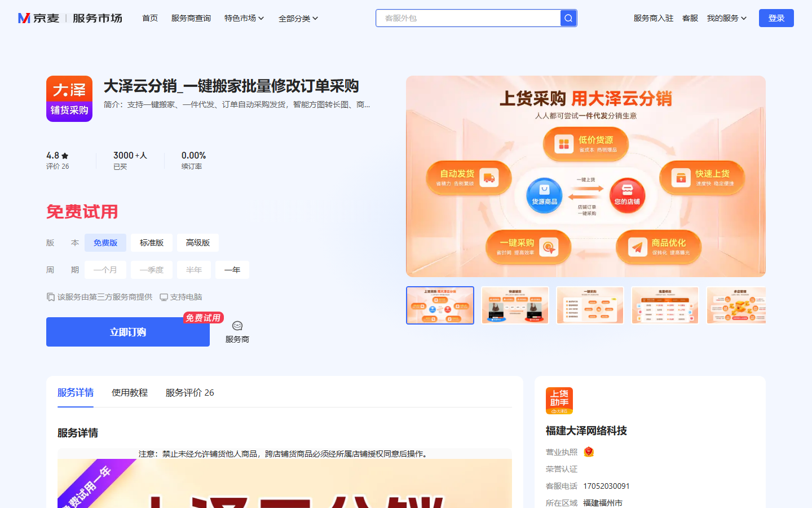Click the 服务商 chat icon
Viewport: 812px width, 508px height.
[x=237, y=326]
